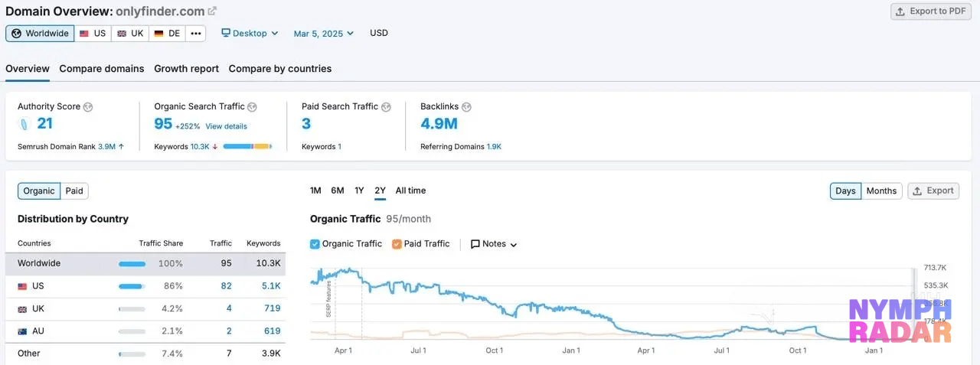Open the more countries ellipsis menu
The image size is (980, 365).
coord(196,34)
